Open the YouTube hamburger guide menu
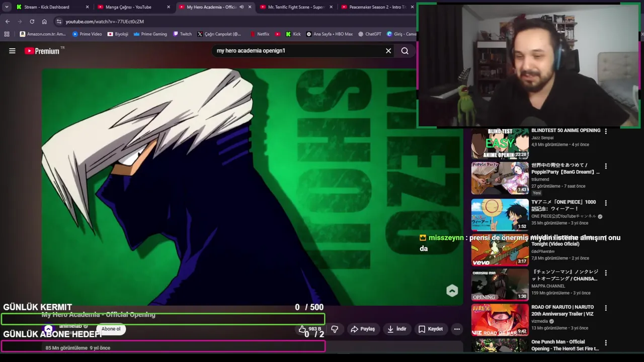The height and width of the screenshot is (362, 644). 12,51
